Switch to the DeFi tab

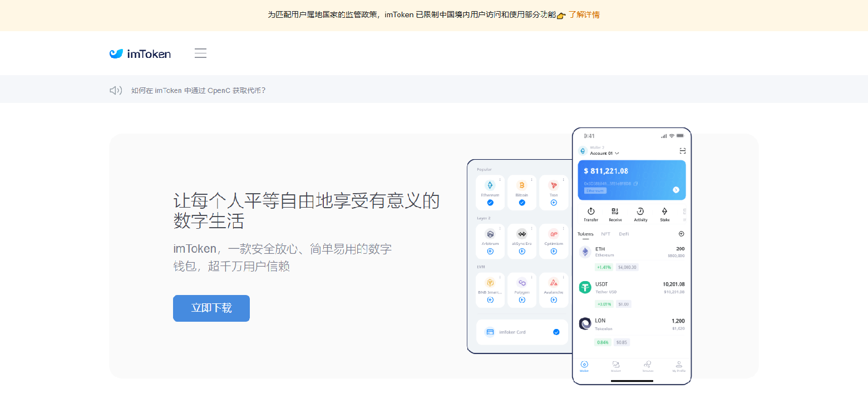click(624, 234)
